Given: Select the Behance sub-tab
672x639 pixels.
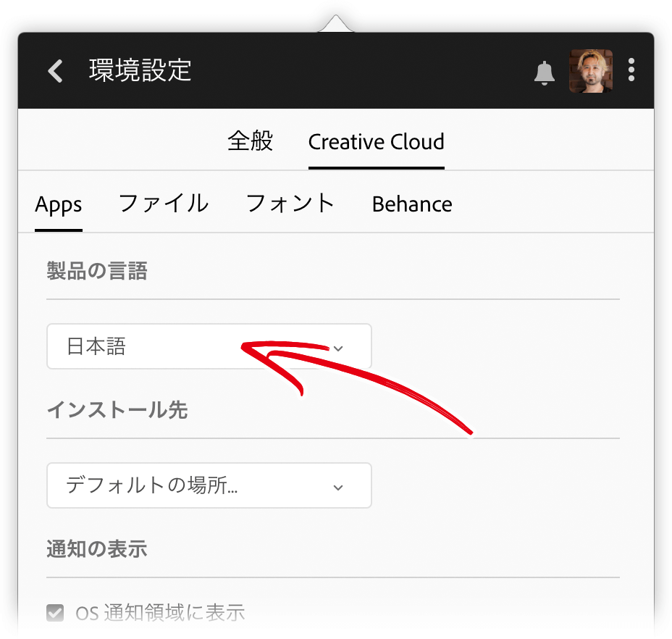Looking at the screenshot, I should (412, 204).
